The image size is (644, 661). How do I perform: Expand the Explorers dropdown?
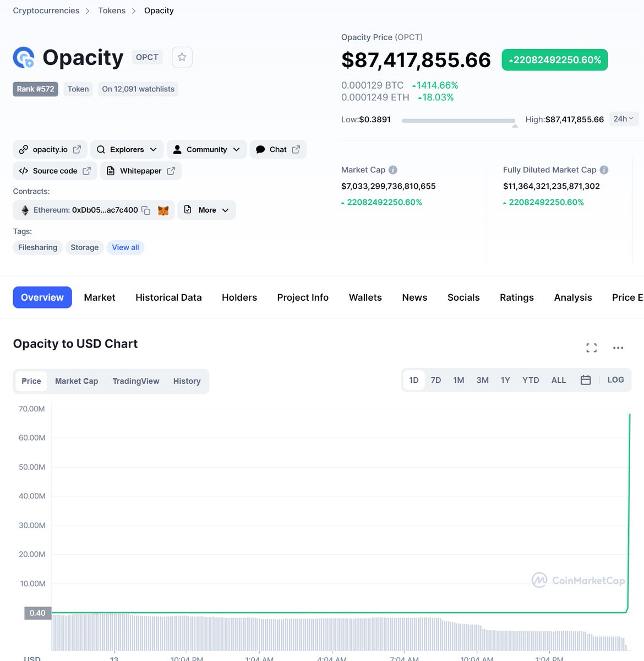[127, 149]
